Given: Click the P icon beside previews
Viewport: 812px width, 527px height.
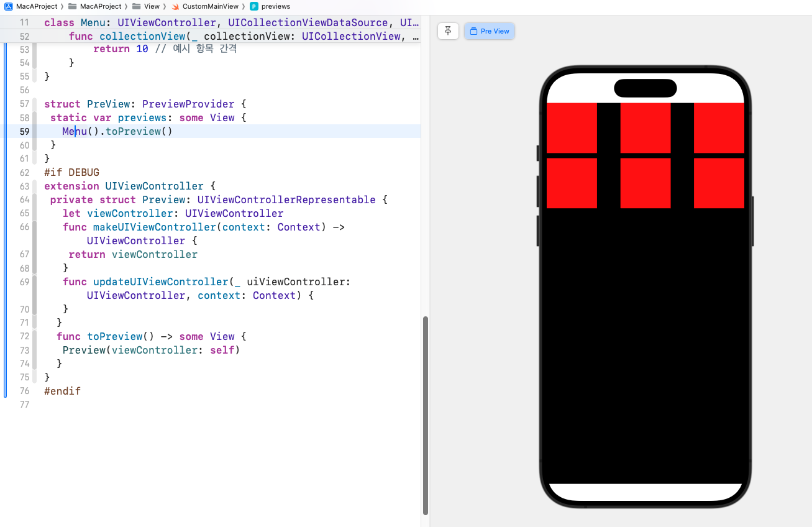Looking at the screenshot, I should click(x=254, y=6).
